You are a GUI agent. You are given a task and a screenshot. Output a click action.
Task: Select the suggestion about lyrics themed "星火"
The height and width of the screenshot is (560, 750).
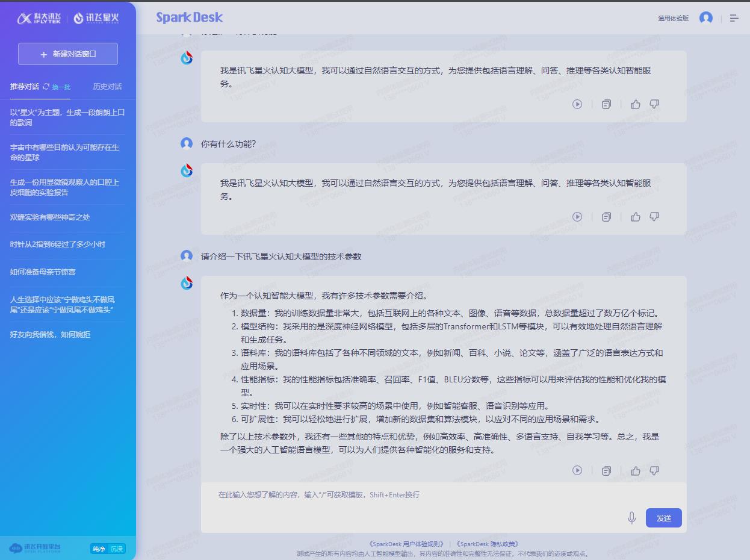pyautogui.click(x=67, y=117)
